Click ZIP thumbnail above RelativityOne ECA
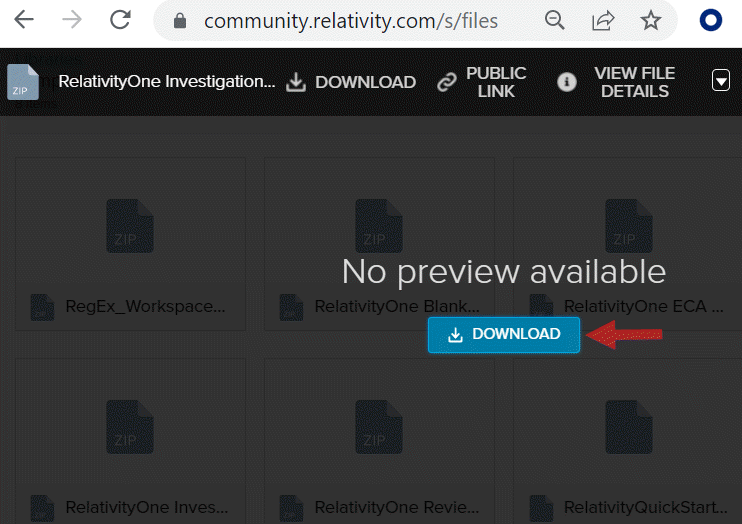 pos(628,226)
